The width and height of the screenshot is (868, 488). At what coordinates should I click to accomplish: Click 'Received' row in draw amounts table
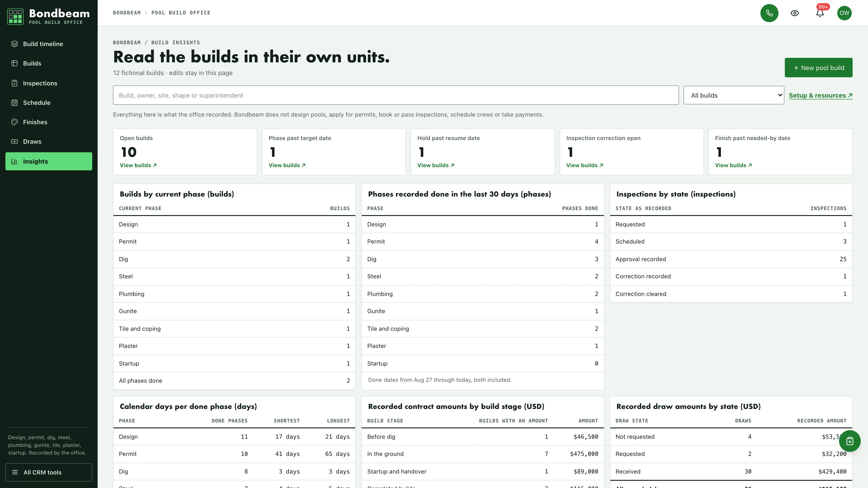point(731,472)
